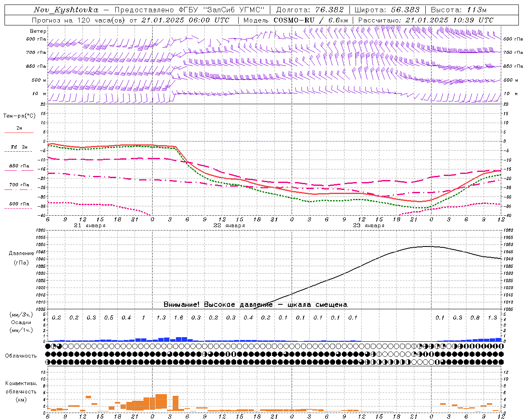This screenshot has height=420, width=525.
Task: Click the '500 м' wind level label on left
Action: click(x=39, y=80)
